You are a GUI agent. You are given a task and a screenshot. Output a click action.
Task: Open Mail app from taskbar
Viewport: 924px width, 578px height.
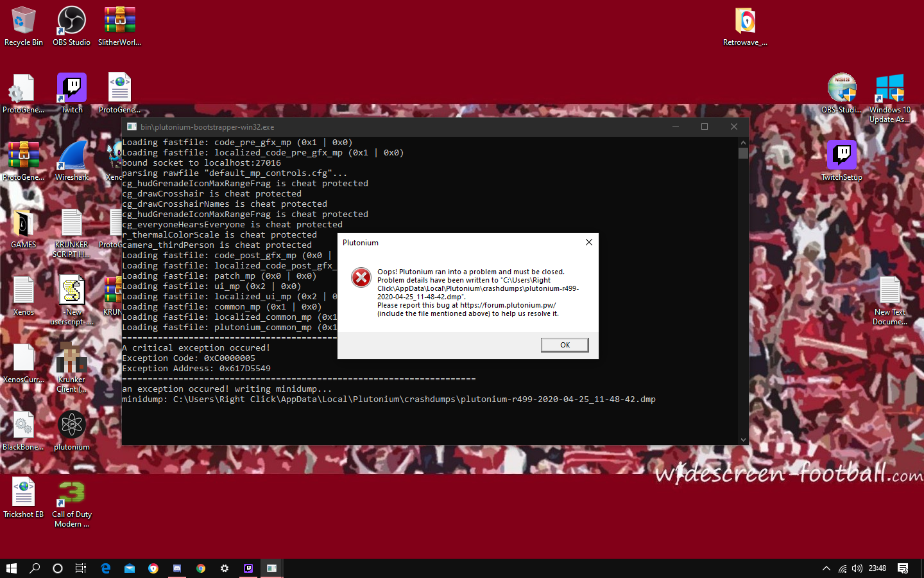tap(130, 568)
